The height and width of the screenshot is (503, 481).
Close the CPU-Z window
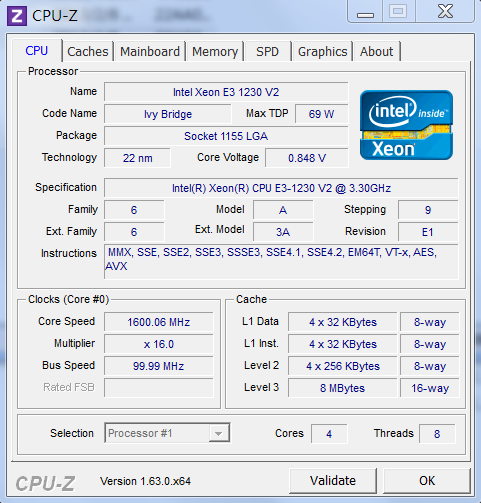click(x=445, y=12)
